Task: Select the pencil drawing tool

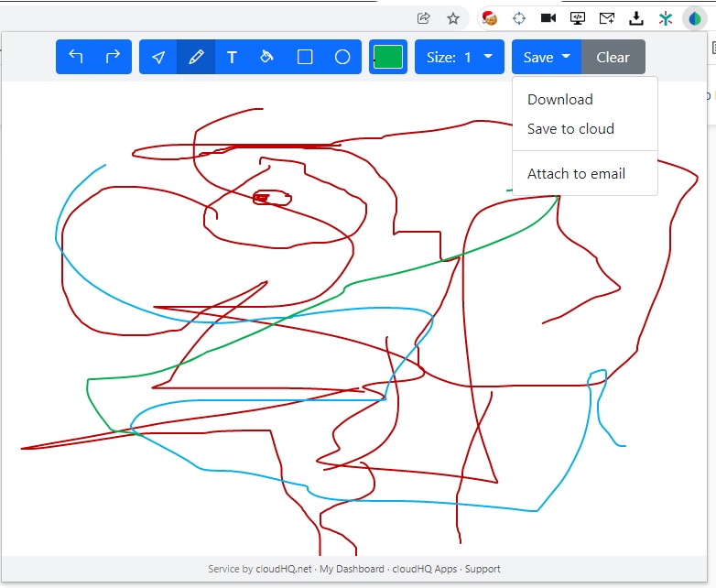Action: pyautogui.click(x=196, y=57)
